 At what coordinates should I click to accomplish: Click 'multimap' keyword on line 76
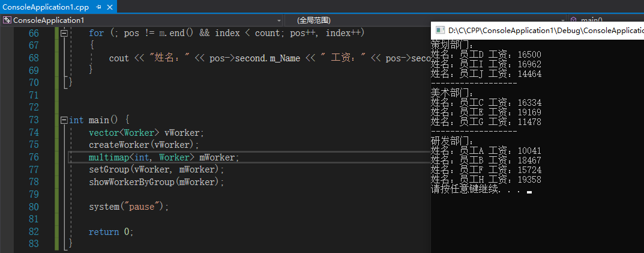point(109,157)
